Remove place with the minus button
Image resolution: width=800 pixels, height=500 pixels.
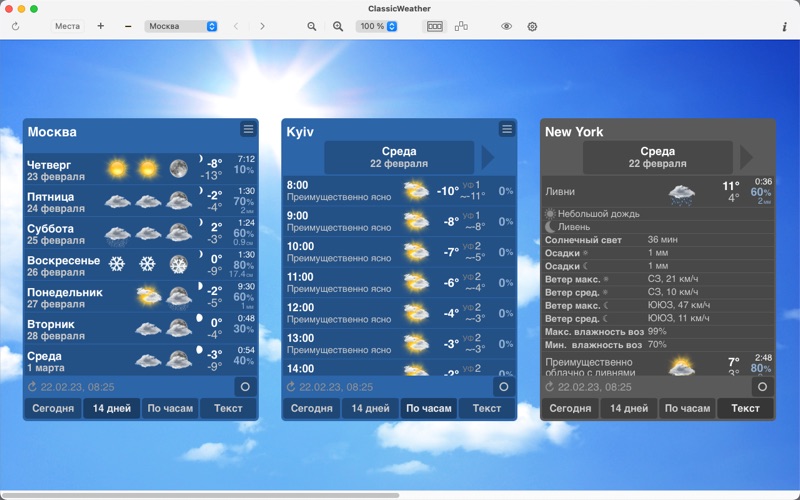point(128,26)
